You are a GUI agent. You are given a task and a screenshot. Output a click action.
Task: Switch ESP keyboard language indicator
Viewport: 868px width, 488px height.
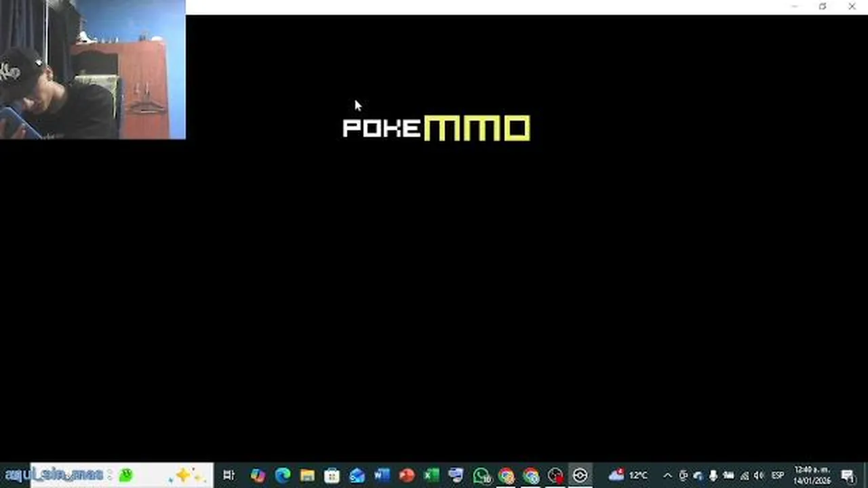click(778, 475)
